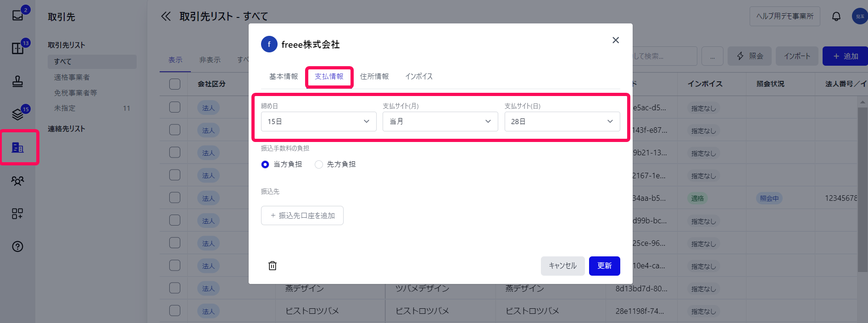Open the 支払サイト(月) dropdown showing 当月
Screen dimensions: 868x323
(440, 122)
